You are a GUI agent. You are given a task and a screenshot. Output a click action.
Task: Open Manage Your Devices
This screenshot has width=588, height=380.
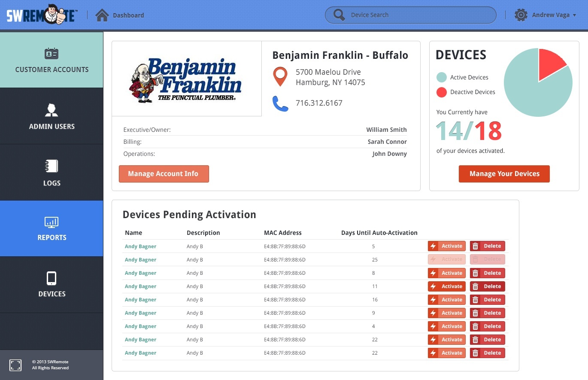(504, 174)
